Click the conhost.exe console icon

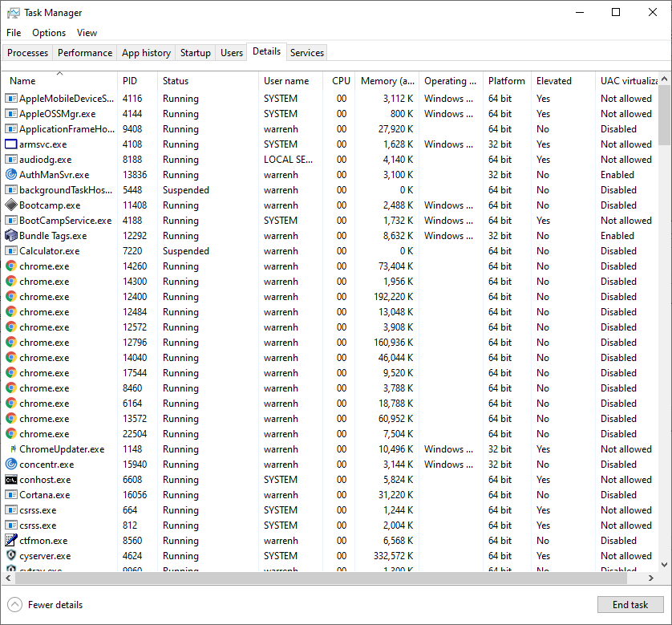click(x=11, y=480)
